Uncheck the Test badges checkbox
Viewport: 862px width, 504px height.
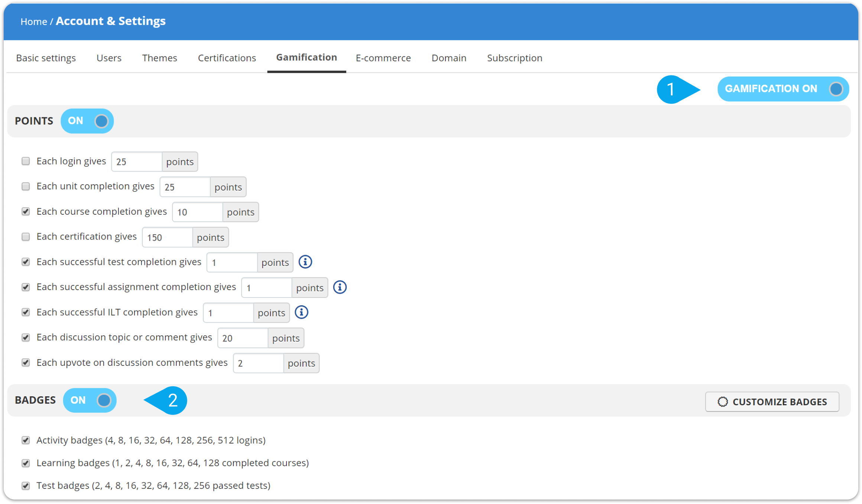26,485
